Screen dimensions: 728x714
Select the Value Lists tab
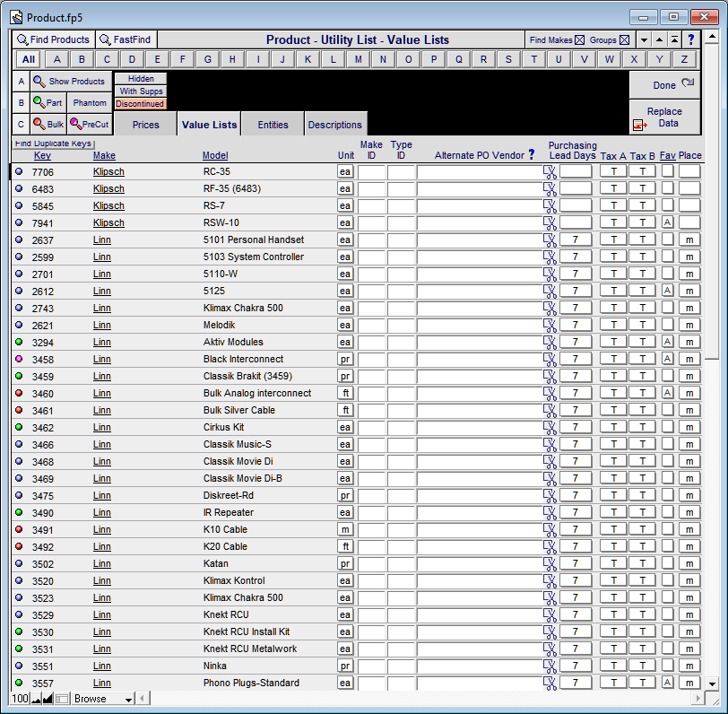coord(209,124)
